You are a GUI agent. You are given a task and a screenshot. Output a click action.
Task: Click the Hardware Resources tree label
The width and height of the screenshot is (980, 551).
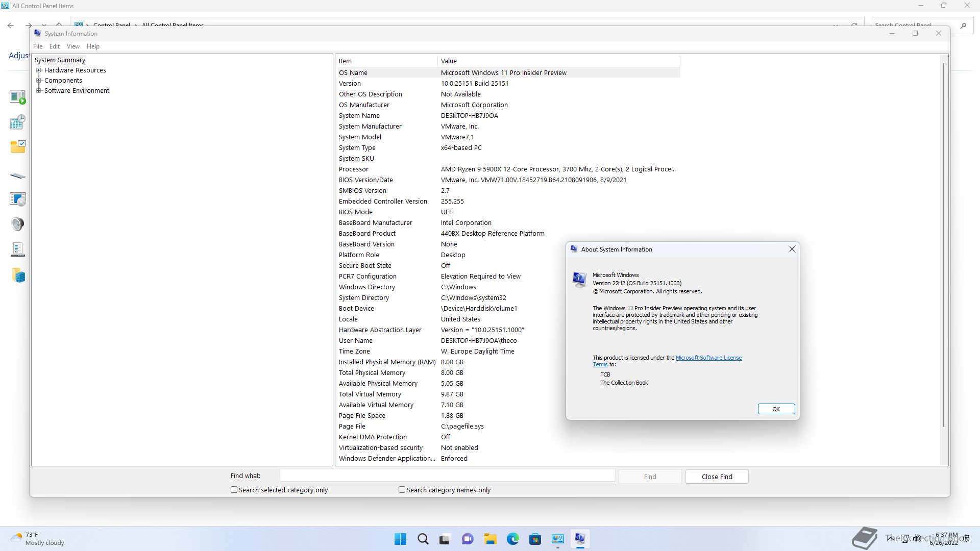75,70
